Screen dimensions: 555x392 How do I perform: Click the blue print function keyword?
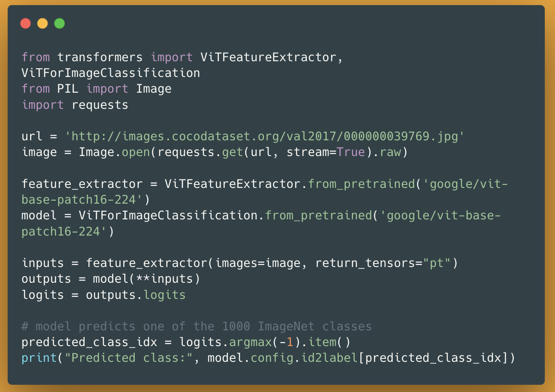click(39, 358)
